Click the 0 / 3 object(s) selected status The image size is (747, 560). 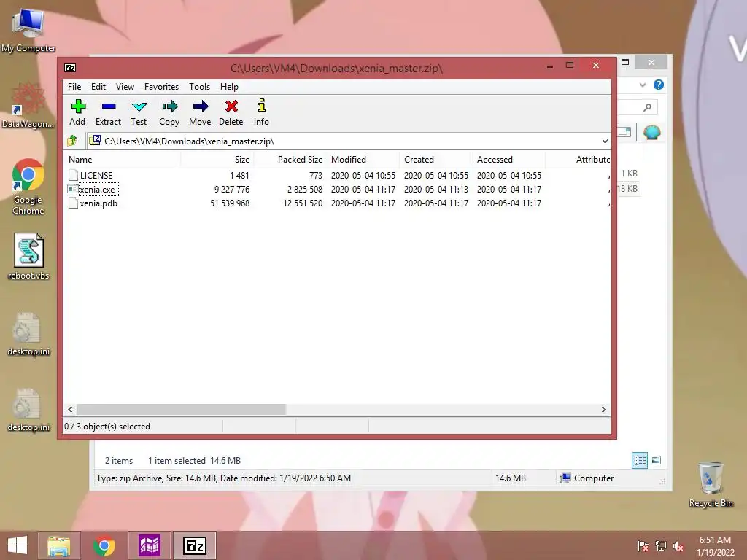(107, 426)
